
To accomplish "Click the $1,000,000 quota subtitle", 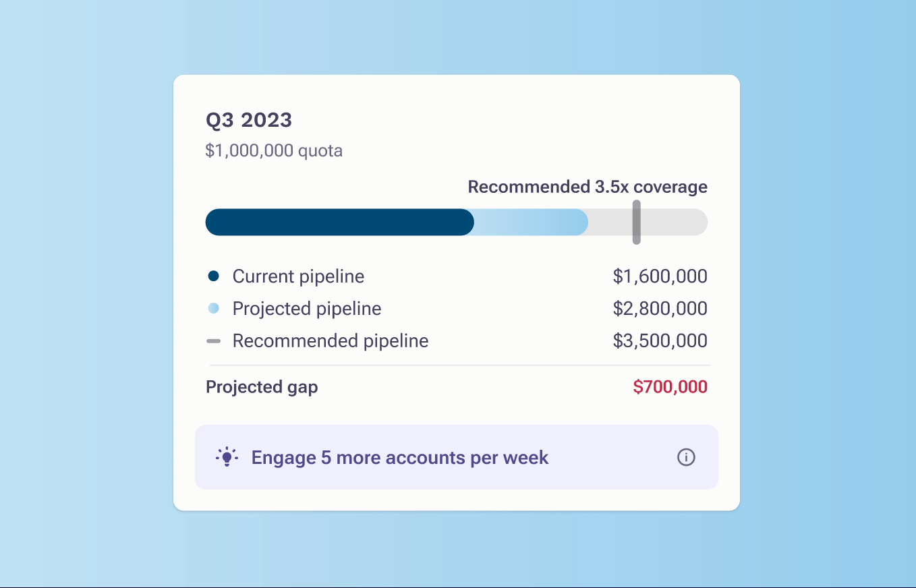I will pos(274,150).
